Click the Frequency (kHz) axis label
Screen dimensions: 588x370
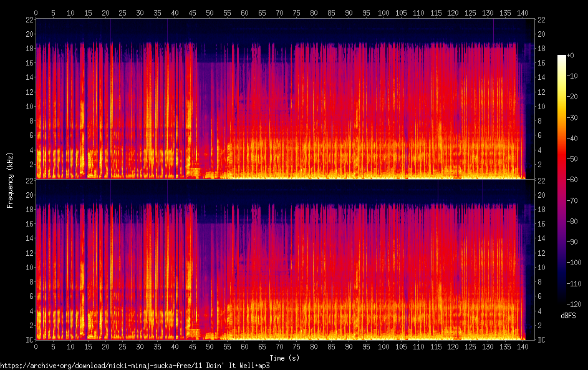10,180
